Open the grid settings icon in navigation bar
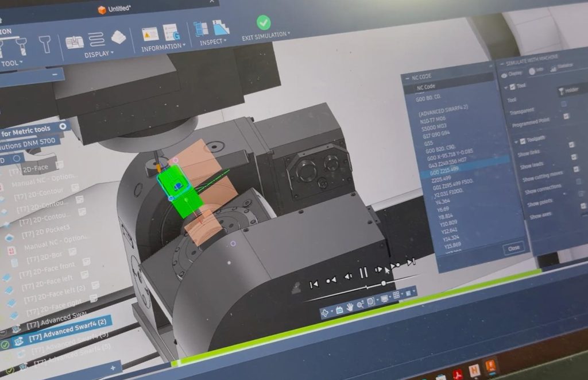The width and height of the screenshot is (588, 380). pos(396,295)
